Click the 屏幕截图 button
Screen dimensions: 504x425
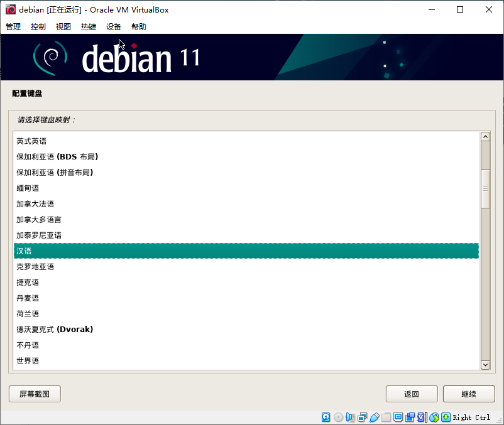[x=35, y=394]
